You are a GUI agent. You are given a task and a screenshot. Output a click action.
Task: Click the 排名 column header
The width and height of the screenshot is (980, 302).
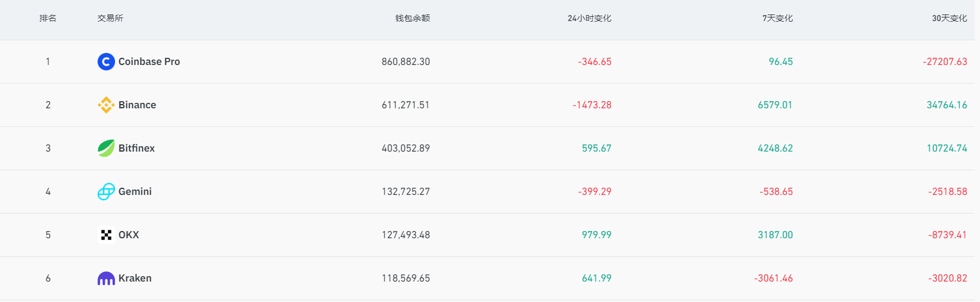point(48,18)
